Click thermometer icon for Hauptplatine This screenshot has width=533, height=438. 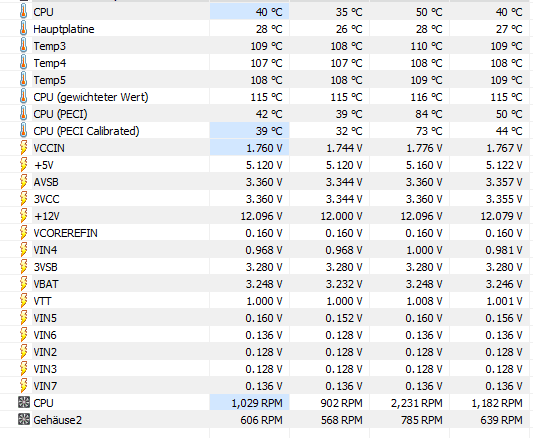23,29
